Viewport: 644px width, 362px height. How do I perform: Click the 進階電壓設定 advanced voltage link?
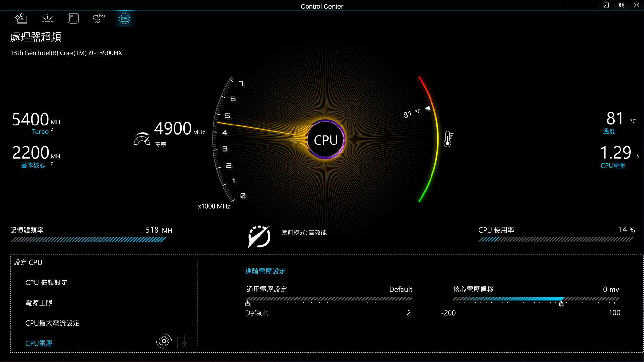pos(265,271)
